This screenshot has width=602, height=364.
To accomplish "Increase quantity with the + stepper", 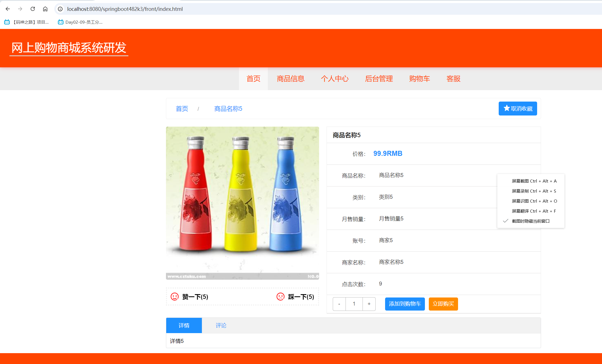I will point(369,304).
